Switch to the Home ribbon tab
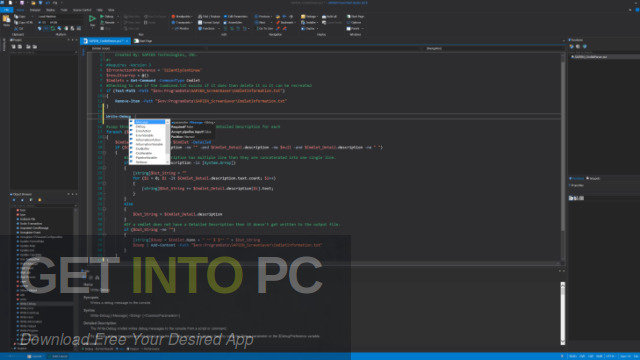 click(20, 10)
